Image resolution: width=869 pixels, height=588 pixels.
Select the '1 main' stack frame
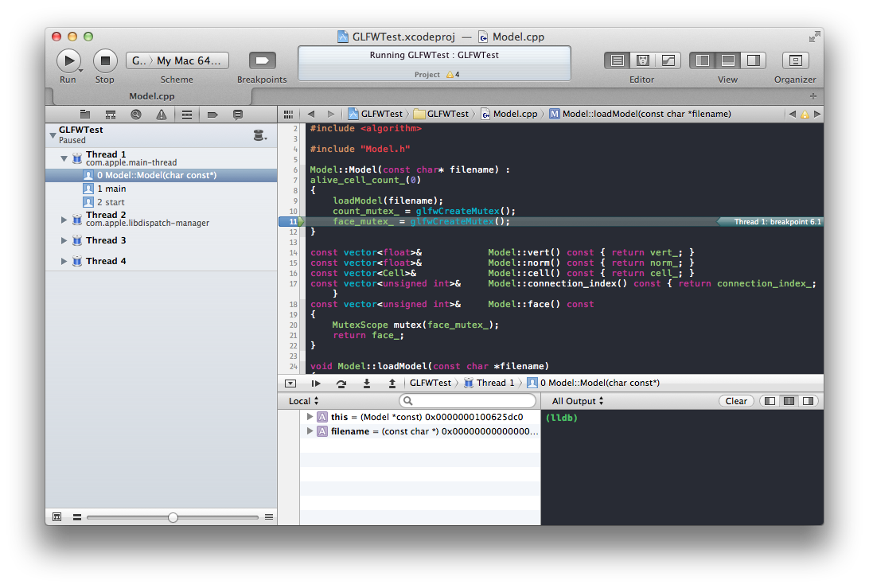tap(111, 189)
